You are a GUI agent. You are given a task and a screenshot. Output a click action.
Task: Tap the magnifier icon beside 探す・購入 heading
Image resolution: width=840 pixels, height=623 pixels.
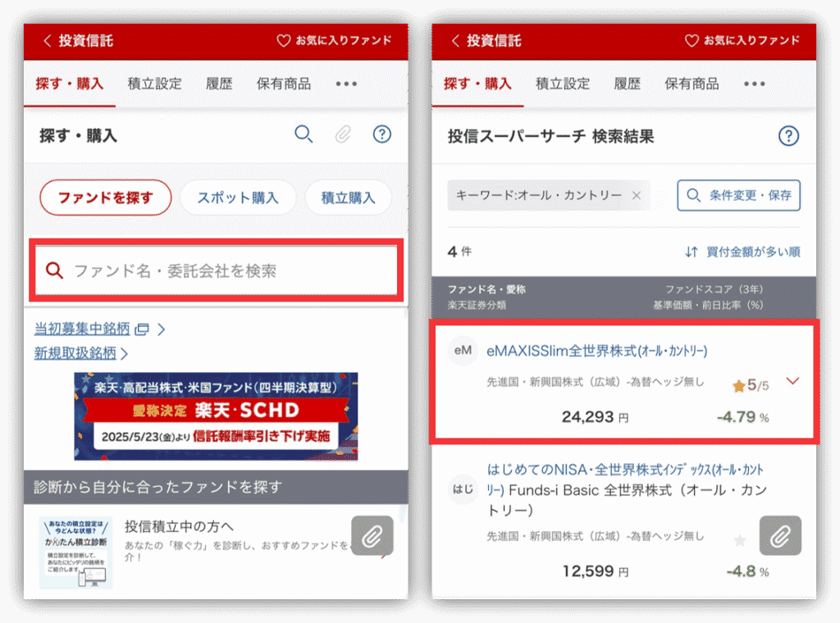304,134
